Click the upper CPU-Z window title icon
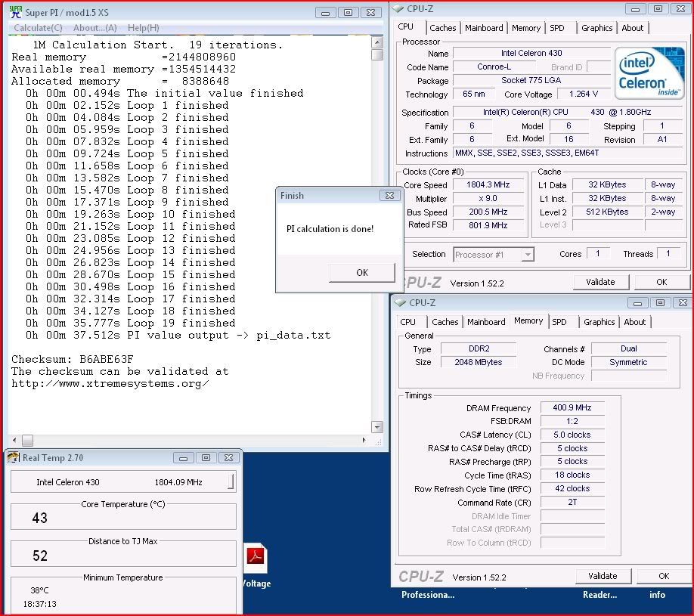The height and width of the screenshot is (616, 694). (x=398, y=8)
